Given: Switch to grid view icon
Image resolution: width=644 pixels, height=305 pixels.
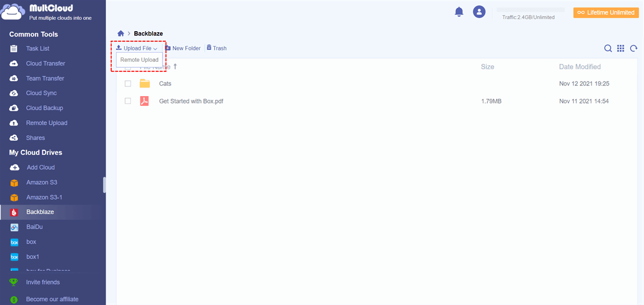Looking at the screenshot, I should (x=620, y=48).
